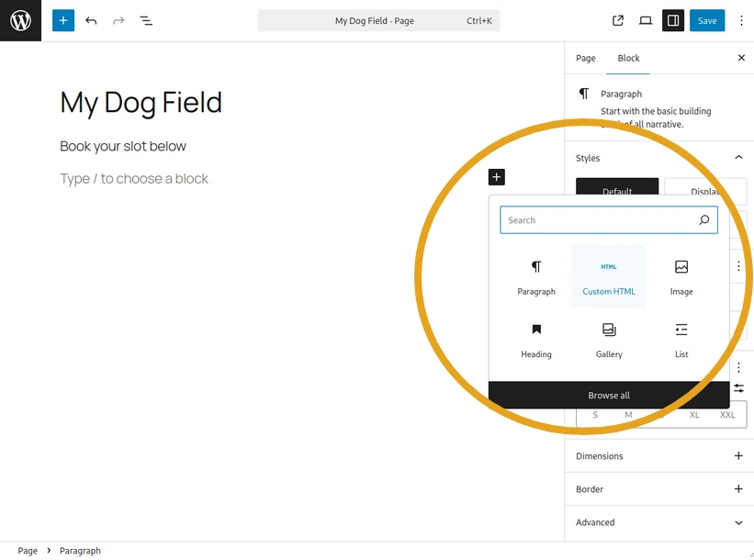Click the WordPress logo in the corner
The image size is (754, 560).
coord(19,19)
